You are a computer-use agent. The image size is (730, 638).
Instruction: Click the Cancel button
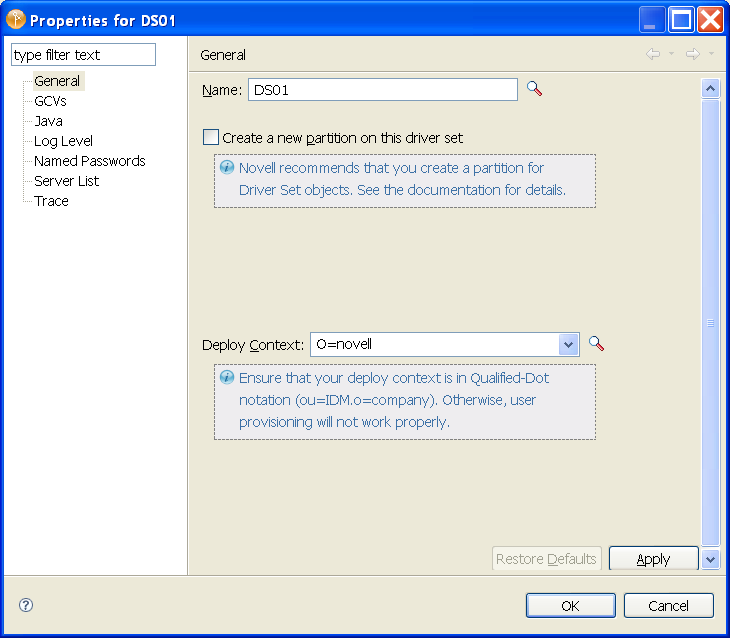(669, 605)
